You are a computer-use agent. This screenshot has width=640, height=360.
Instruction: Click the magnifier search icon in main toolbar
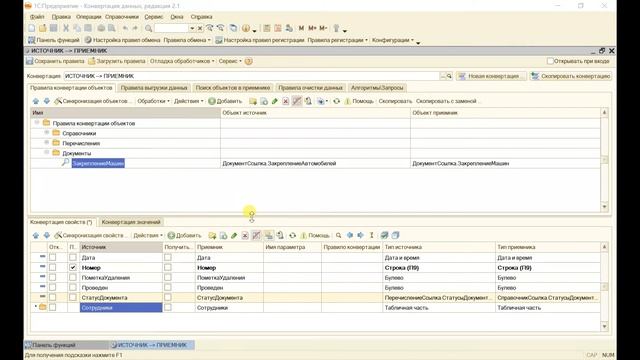pos(149,28)
